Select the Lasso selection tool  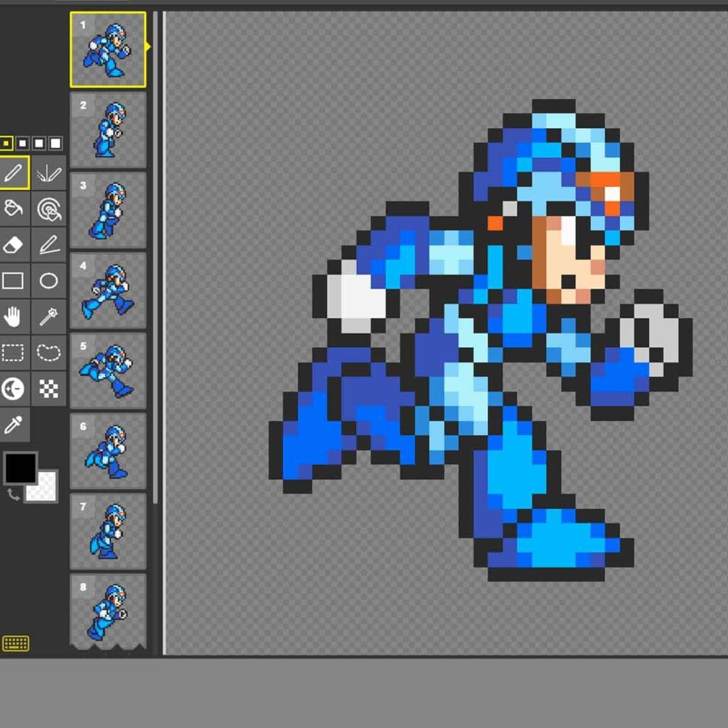click(x=50, y=353)
